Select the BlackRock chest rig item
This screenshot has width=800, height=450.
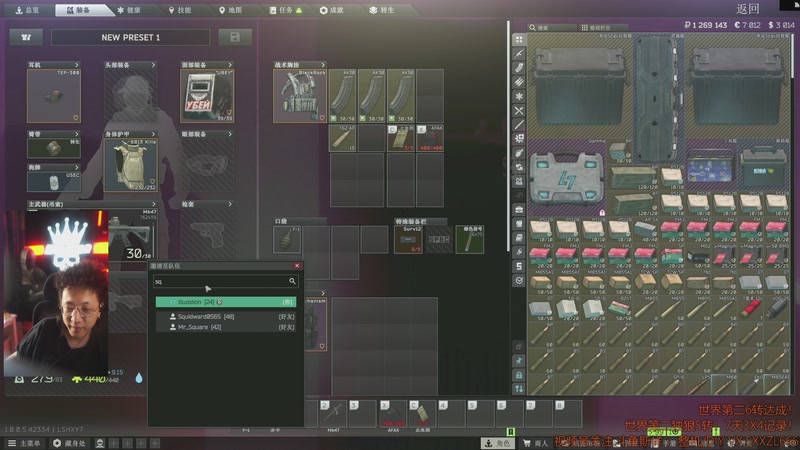click(x=299, y=96)
